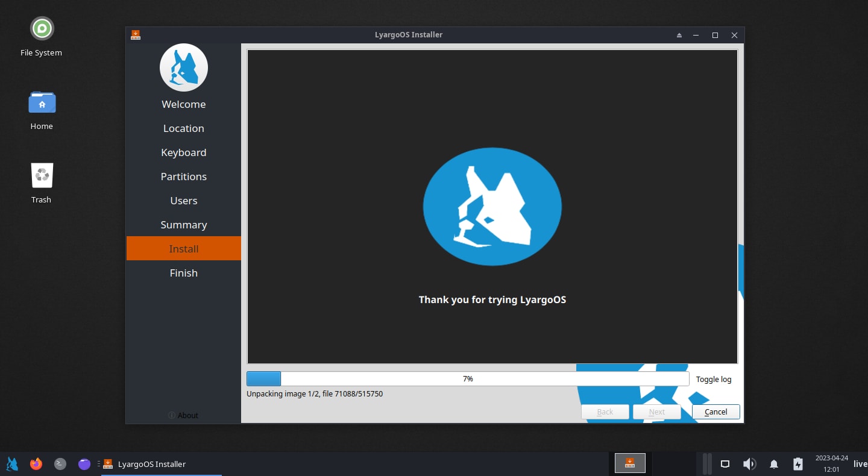Click the large LyargoOS slideshow logo
The width and height of the screenshot is (868, 476).
(492, 207)
